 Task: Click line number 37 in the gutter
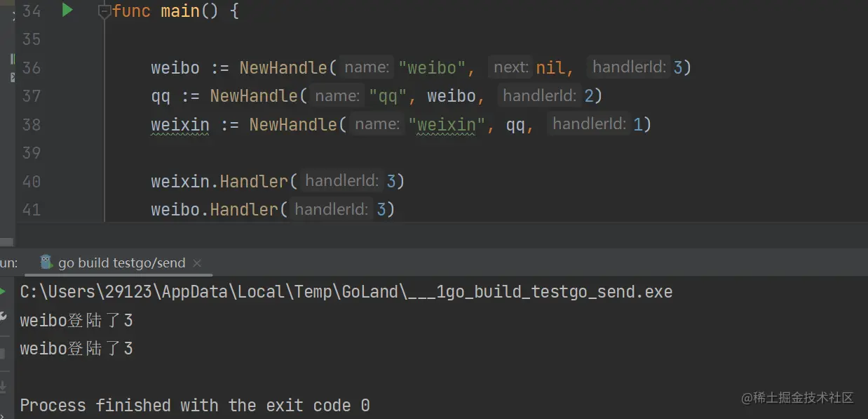click(32, 96)
